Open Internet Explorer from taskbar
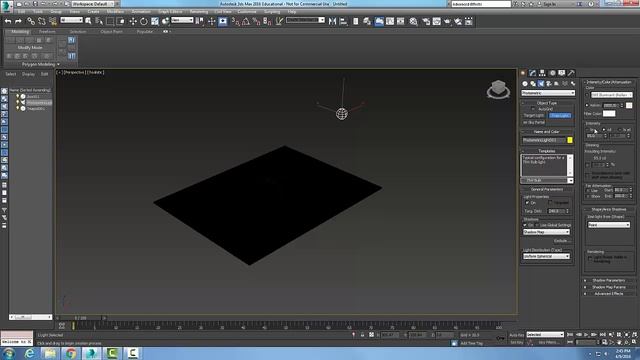640x360 pixels. pyautogui.click(x=29, y=353)
